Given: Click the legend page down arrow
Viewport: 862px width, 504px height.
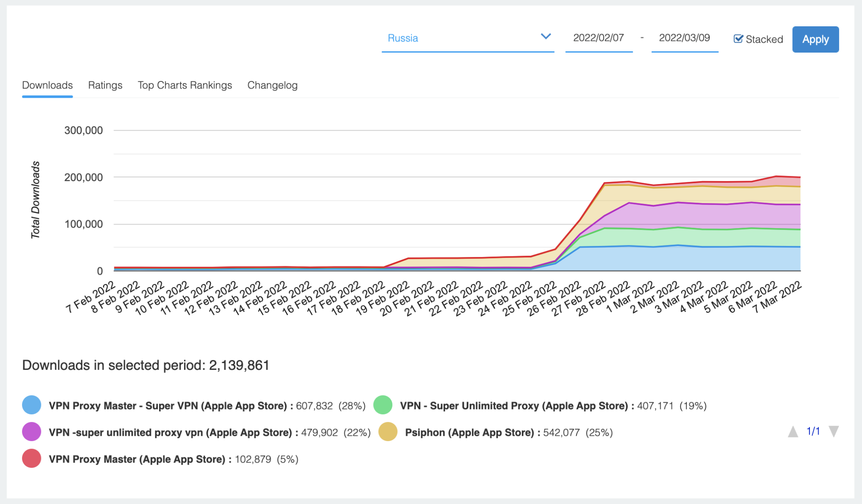Looking at the screenshot, I should [x=834, y=432].
